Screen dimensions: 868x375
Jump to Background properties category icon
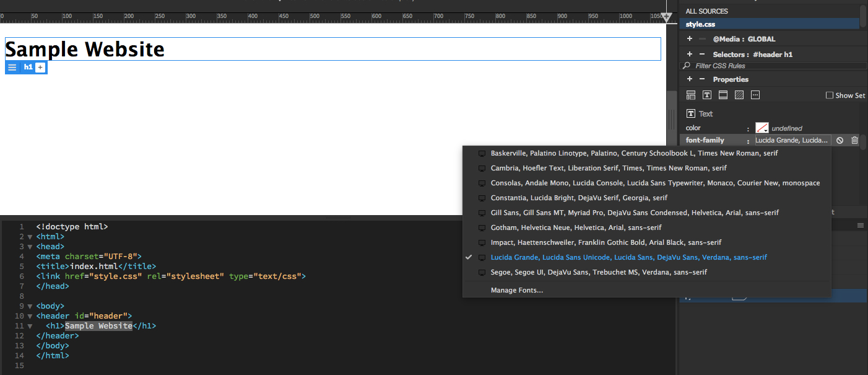pyautogui.click(x=739, y=95)
